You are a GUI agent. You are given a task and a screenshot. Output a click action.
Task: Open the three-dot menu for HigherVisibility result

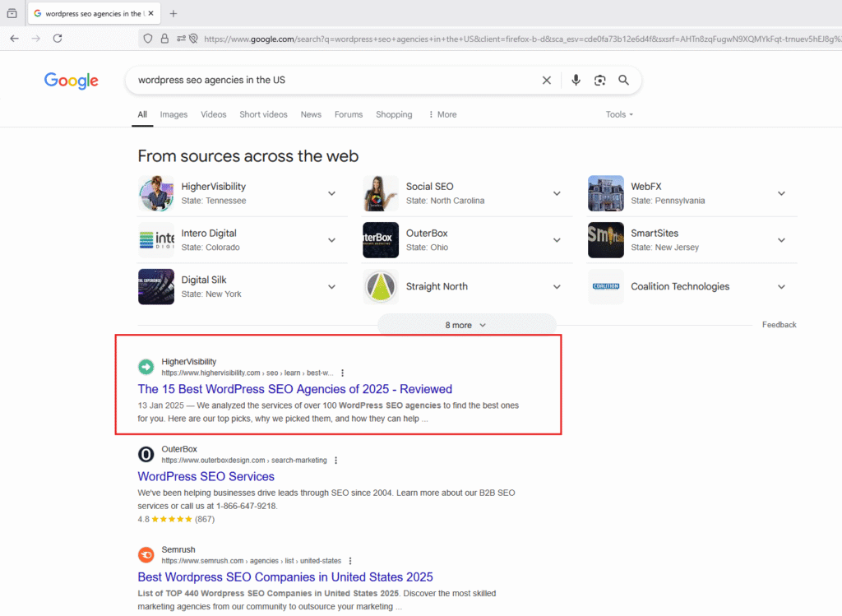pyautogui.click(x=343, y=373)
